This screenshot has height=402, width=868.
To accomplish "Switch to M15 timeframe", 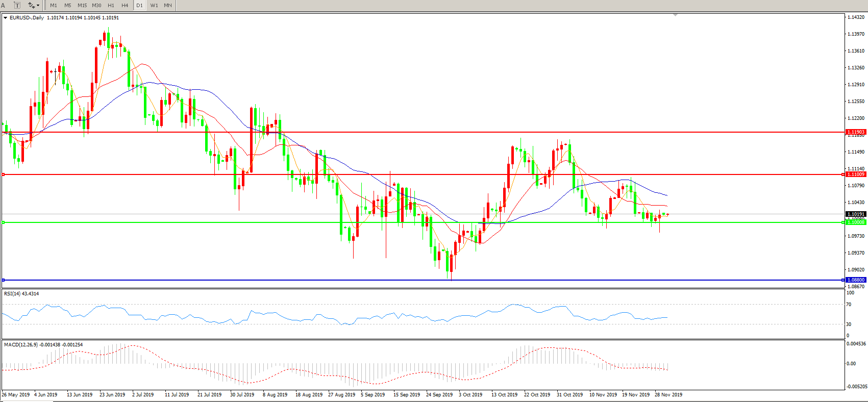I will 82,5.
